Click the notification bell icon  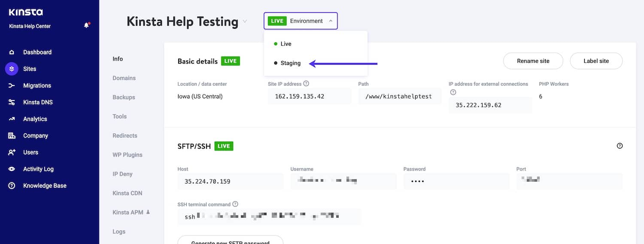[x=86, y=26]
